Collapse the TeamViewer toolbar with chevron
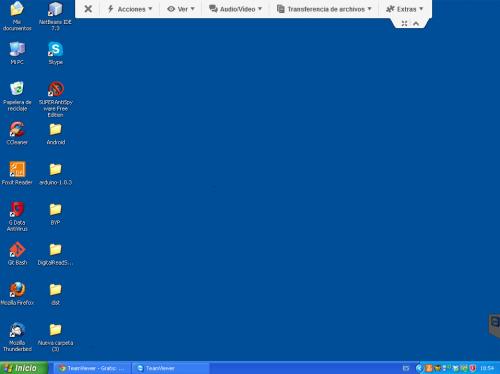Image resolution: width=500 pixels, height=374 pixels. [x=416, y=23]
